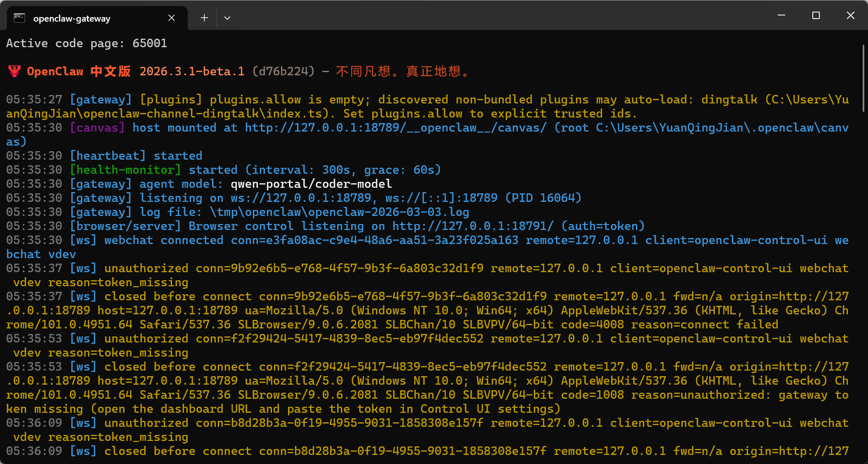Click the vertical scrollbar thumb
Viewport: 868px width, 464px height.
[863, 78]
